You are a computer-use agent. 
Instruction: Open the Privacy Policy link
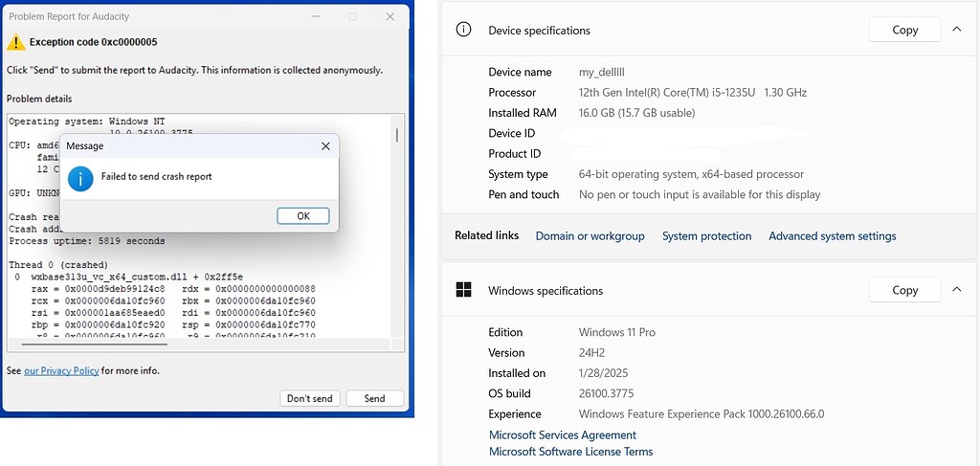(61, 370)
